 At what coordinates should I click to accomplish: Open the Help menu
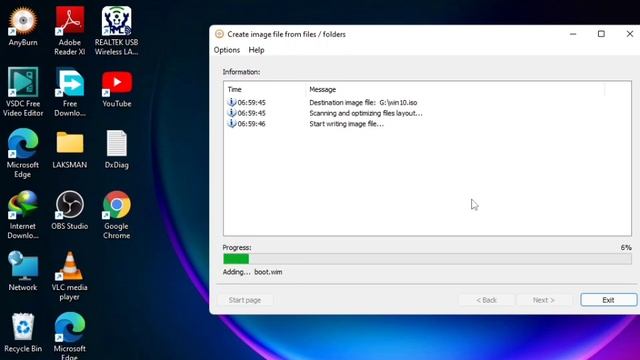click(256, 50)
